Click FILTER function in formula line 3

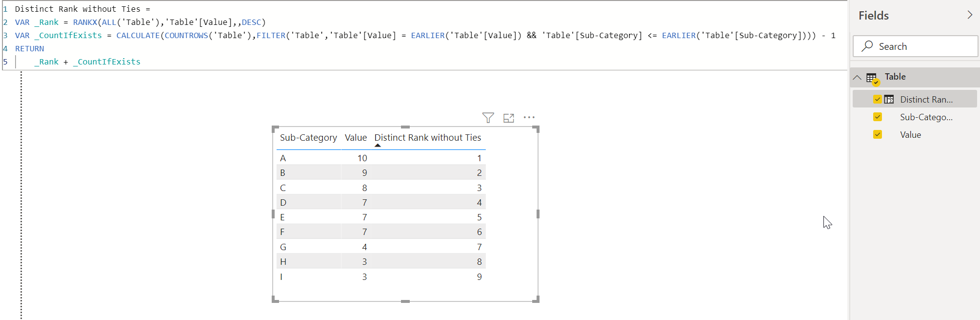coord(271,35)
